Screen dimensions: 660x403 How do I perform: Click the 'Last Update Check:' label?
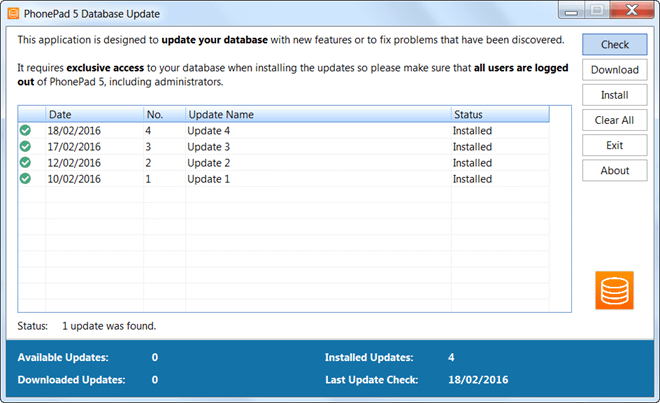[372, 380]
